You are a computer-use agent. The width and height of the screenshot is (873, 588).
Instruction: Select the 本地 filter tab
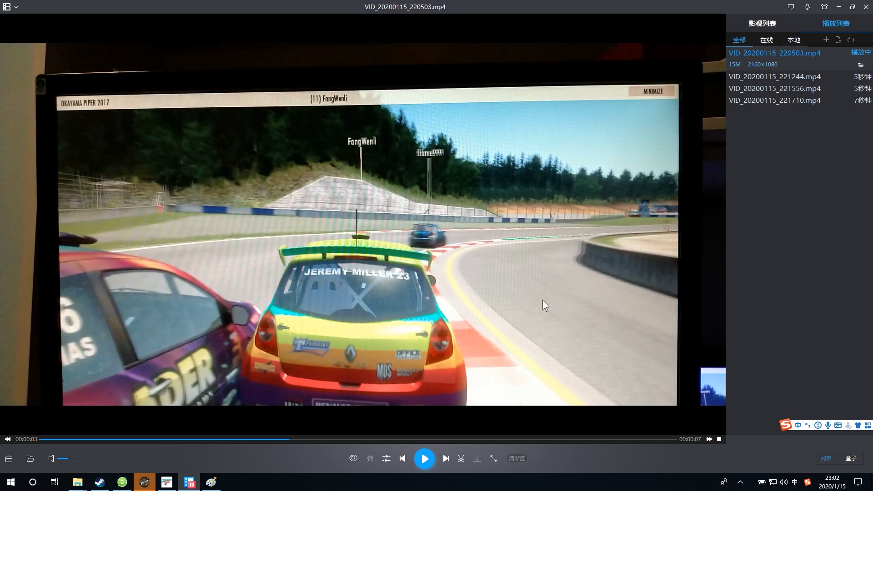(x=794, y=40)
